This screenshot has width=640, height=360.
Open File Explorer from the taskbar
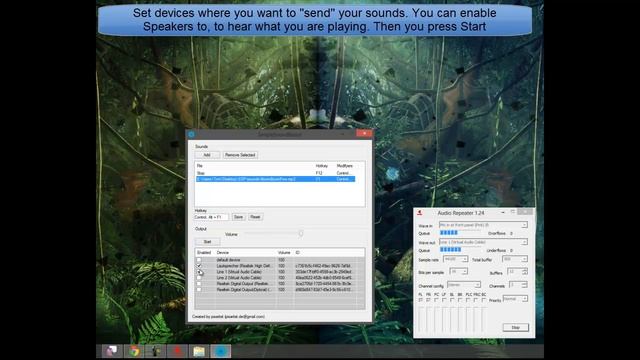pyautogui.click(x=199, y=351)
